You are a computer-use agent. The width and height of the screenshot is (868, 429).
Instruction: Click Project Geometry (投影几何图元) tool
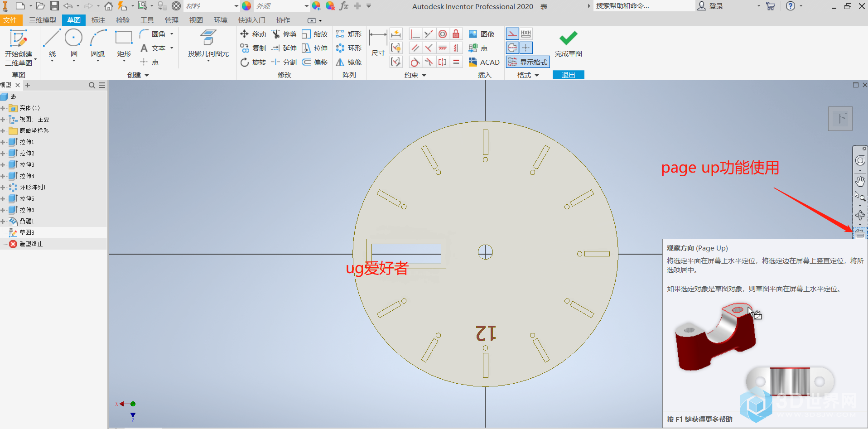208,44
